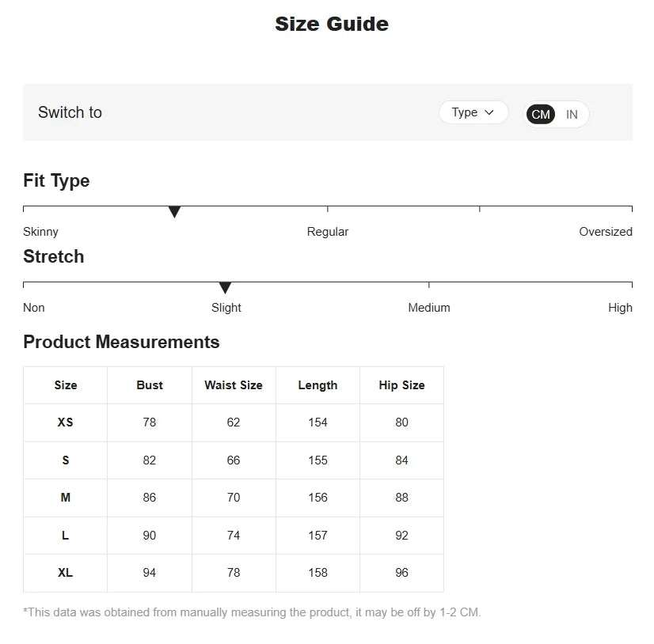Click the Size Guide heading
Viewport: 654px width, 644px height.
tap(332, 24)
